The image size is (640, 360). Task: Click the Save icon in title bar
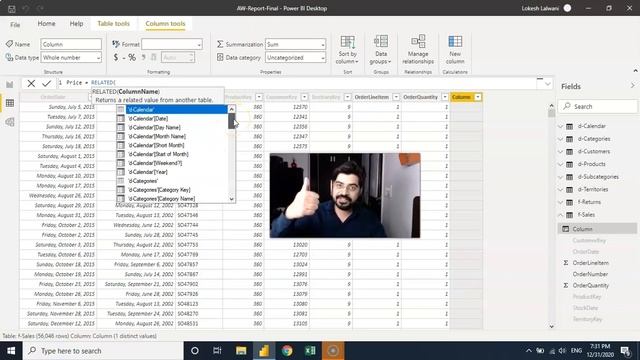11,8
